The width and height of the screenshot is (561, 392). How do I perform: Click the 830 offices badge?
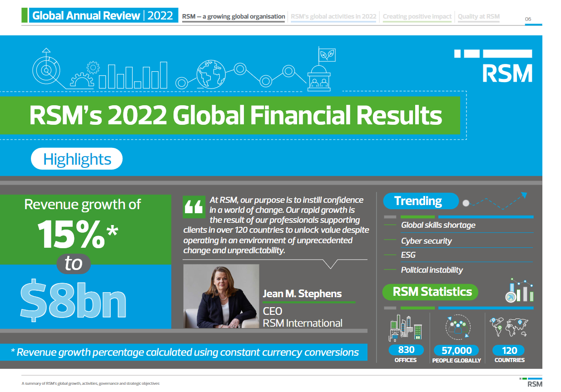point(406,350)
